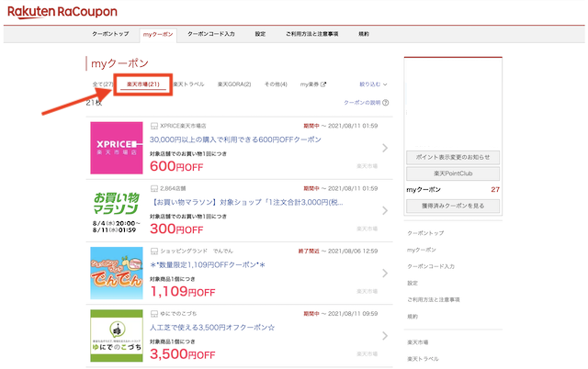588x369 pixels.
Task: Click the 300円OFF discount amount
Action: (x=176, y=229)
